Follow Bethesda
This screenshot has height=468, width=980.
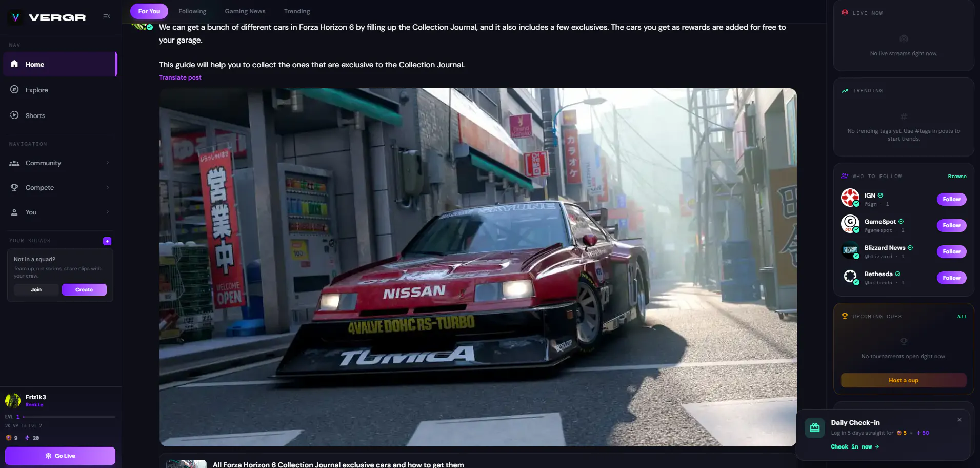click(951, 278)
